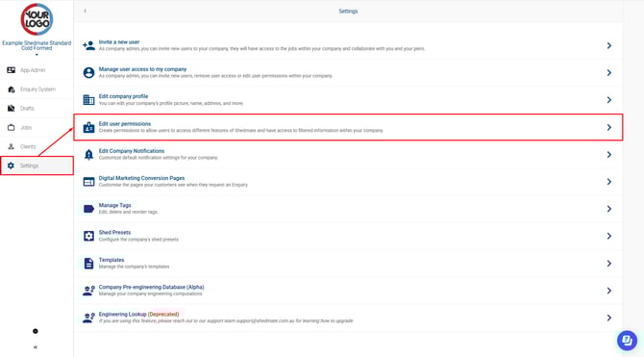644x357 pixels.
Task: Open the company name dropdown under logo
Action: click(x=37, y=47)
